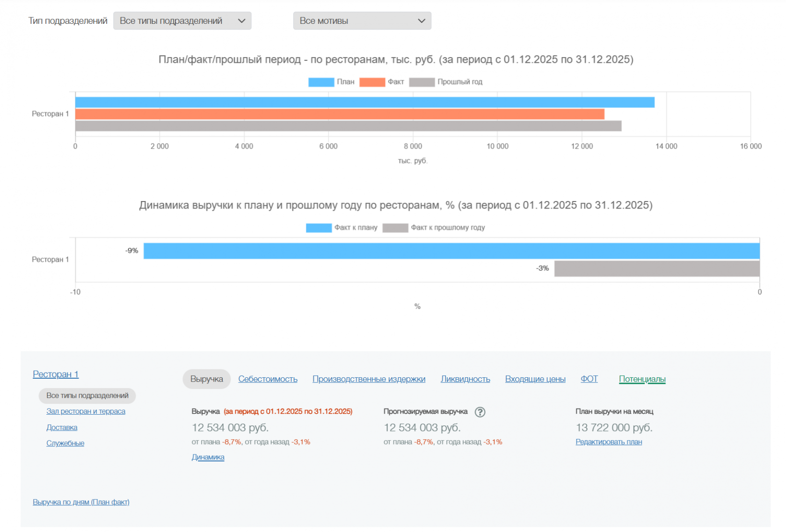Switch to the 'Себестоимость' tab

click(x=268, y=379)
